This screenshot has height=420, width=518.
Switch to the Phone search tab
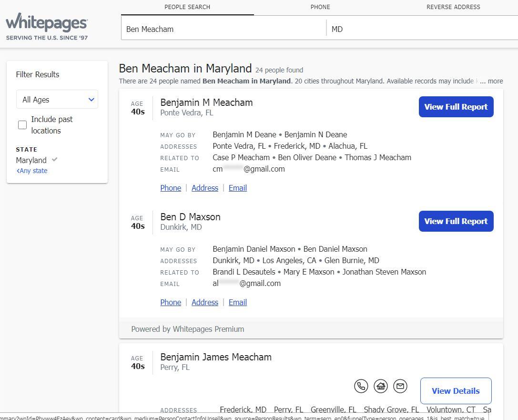coord(320,7)
